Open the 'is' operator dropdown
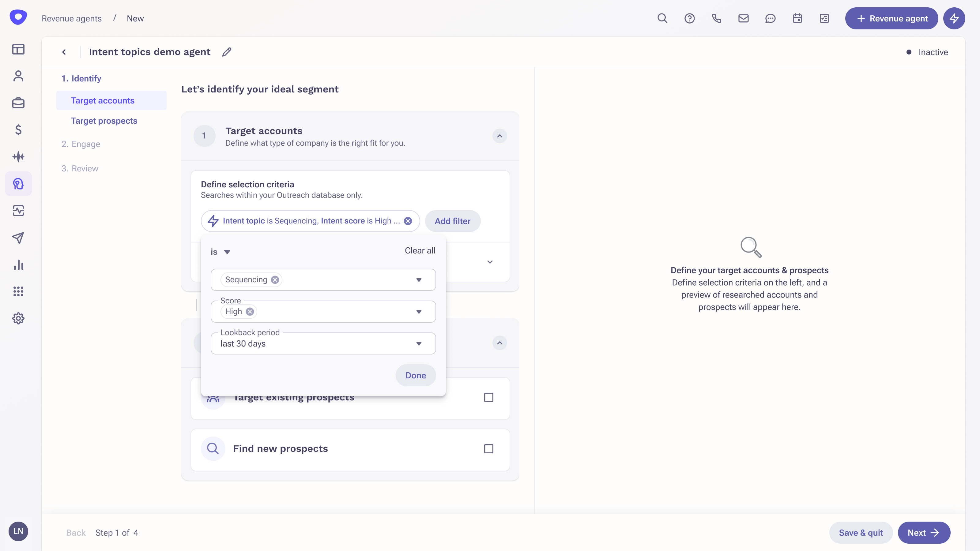 click(x=221, y=252)
